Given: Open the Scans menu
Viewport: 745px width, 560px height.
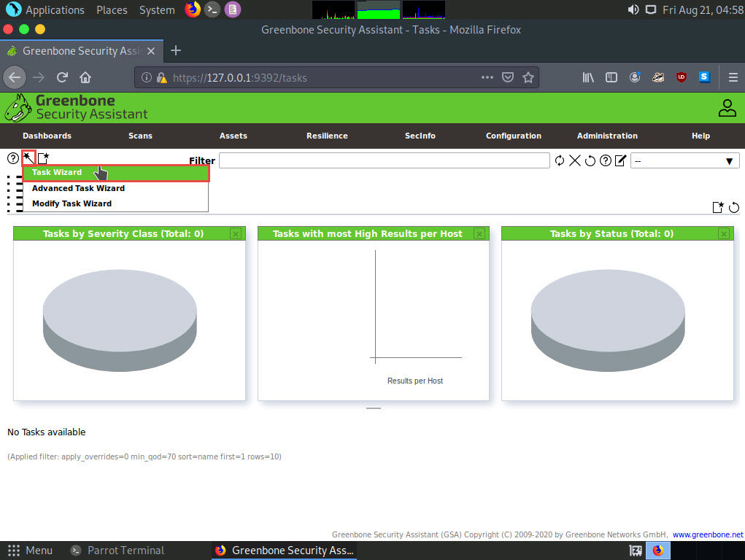Looking at the screenshot, I should [140, 136].
